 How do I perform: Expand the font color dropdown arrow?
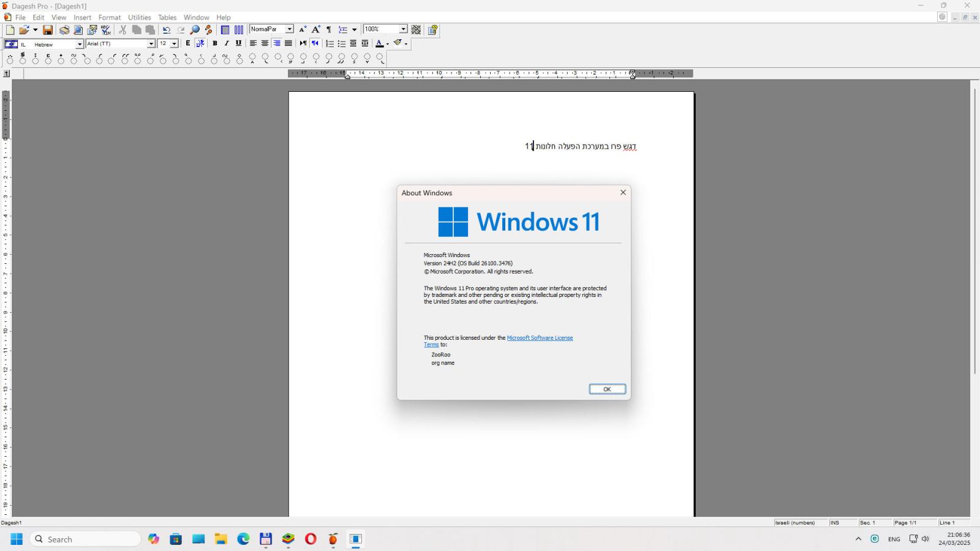click(x=388, y=44)
